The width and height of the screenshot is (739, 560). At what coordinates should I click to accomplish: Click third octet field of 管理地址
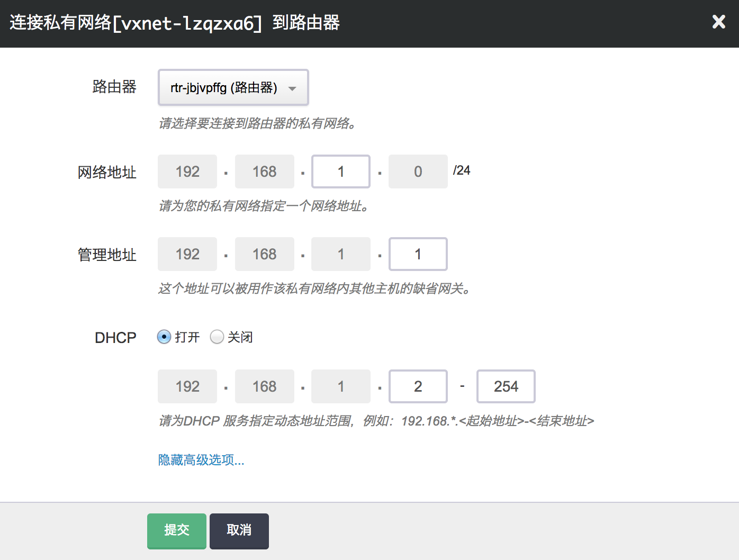pos(341,254)
